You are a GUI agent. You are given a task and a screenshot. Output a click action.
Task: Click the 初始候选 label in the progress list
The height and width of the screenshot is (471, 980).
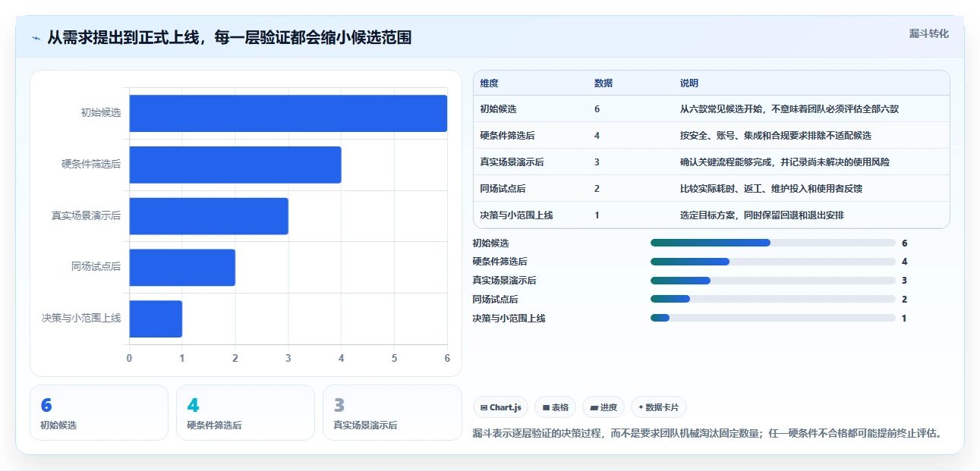(491, 243)
